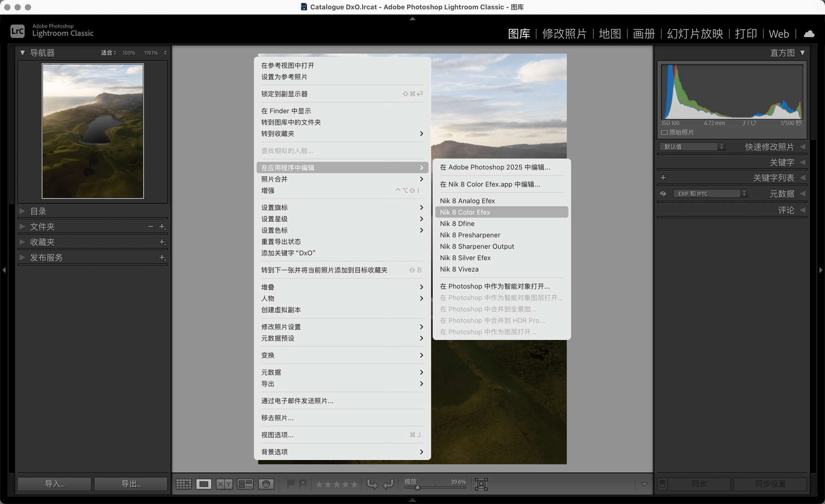Switch to the 打印 module
This screenshot has width=825, height=504.
[746, 33]
